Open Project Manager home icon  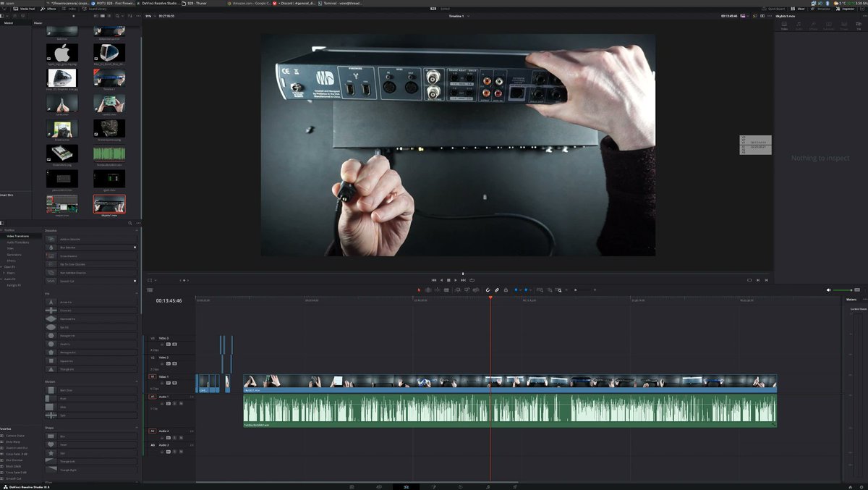850,486
